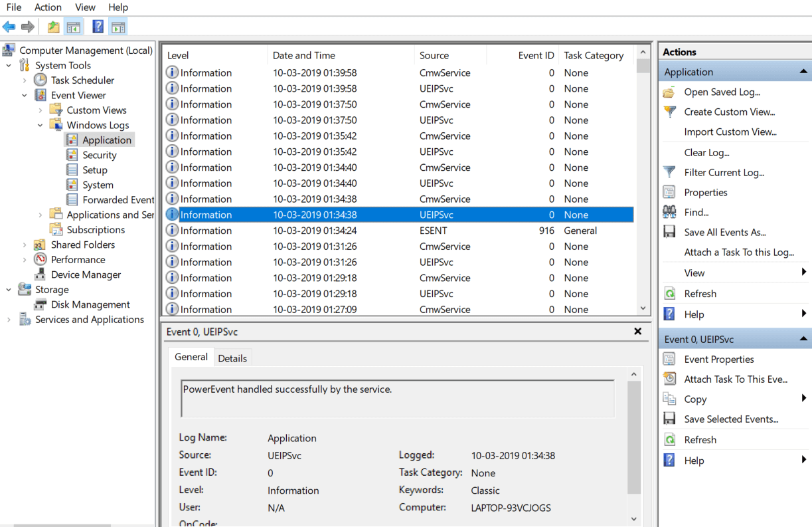
Task: Click the Event Properties icon in Actions
Action: click(669, 359)
